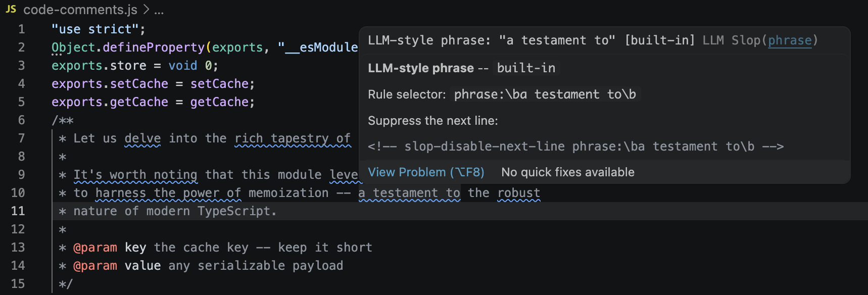Click underlined 'harness the power of' phrase
This screenshot has height=295, width=868.
(x=168, y=193)
